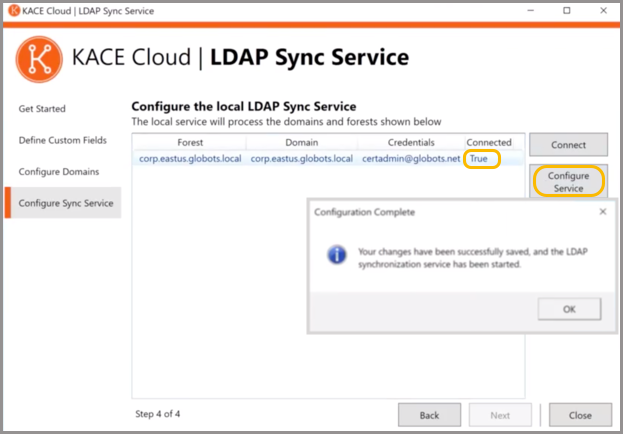Click the Configure Service button
This screenshot has width=623, height=434.
coord(568,181)
